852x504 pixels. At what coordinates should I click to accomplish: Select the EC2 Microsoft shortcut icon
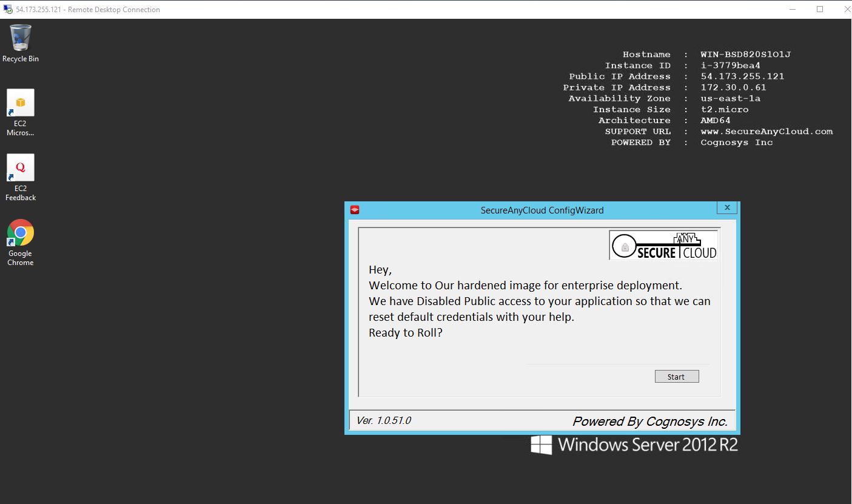pos(21,103)
